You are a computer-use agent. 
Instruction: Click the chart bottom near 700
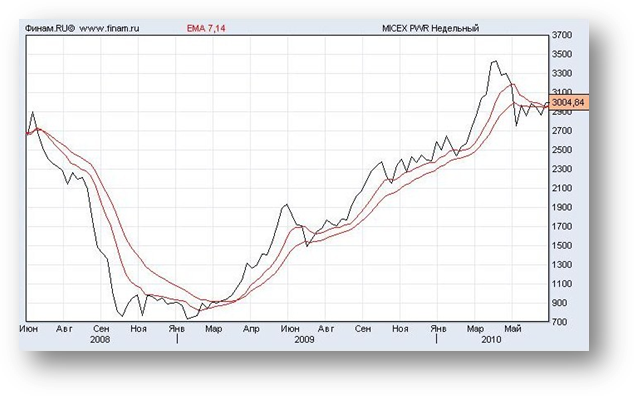(187, 318)
